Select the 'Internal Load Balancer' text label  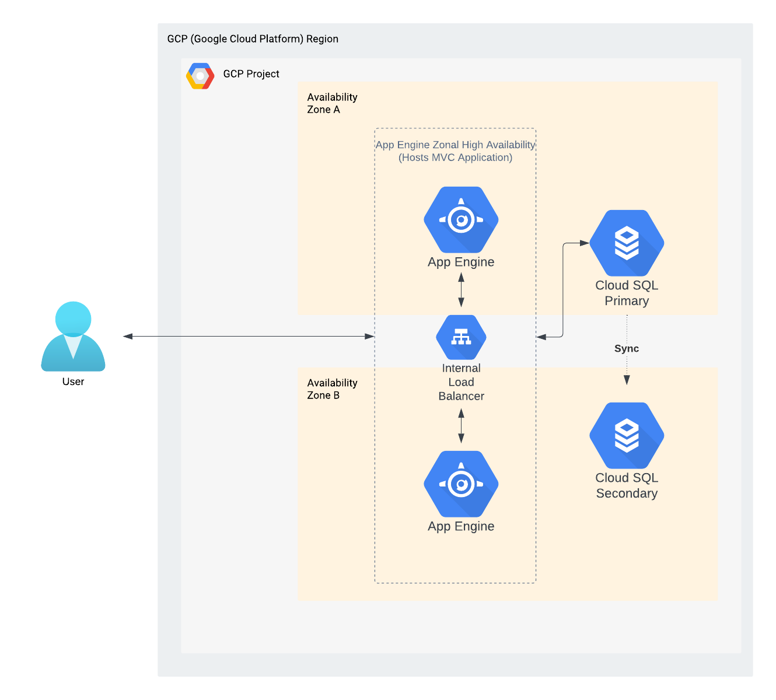pyautogui.click(x=461, y=382)
